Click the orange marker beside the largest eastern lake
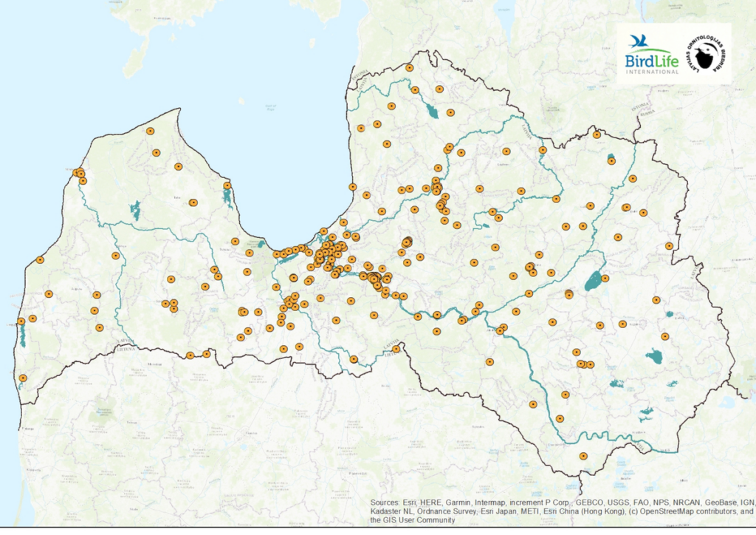The width and height of the screenshot is (756, 535). [605, 279]
